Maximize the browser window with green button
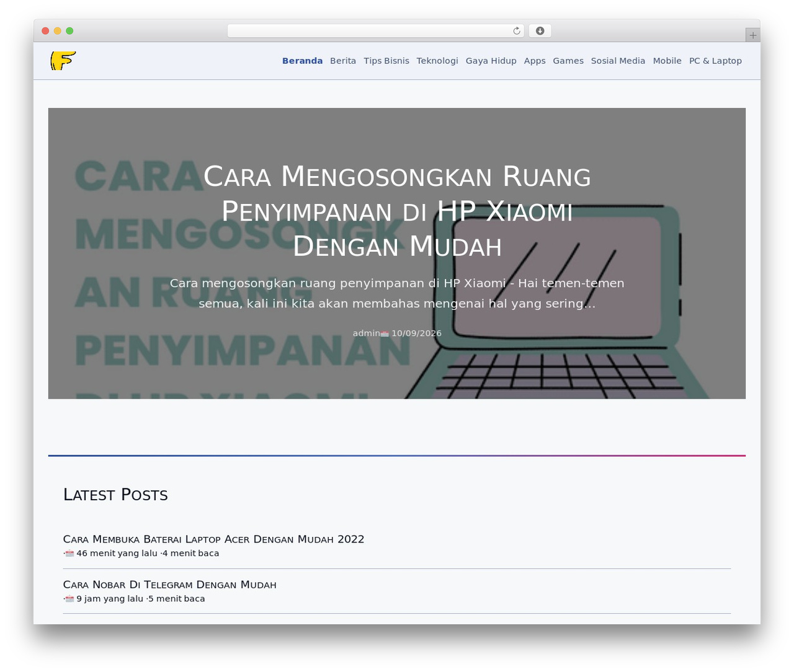The width and height of the screenshot is (794, 672). click(x=69, y=31)
